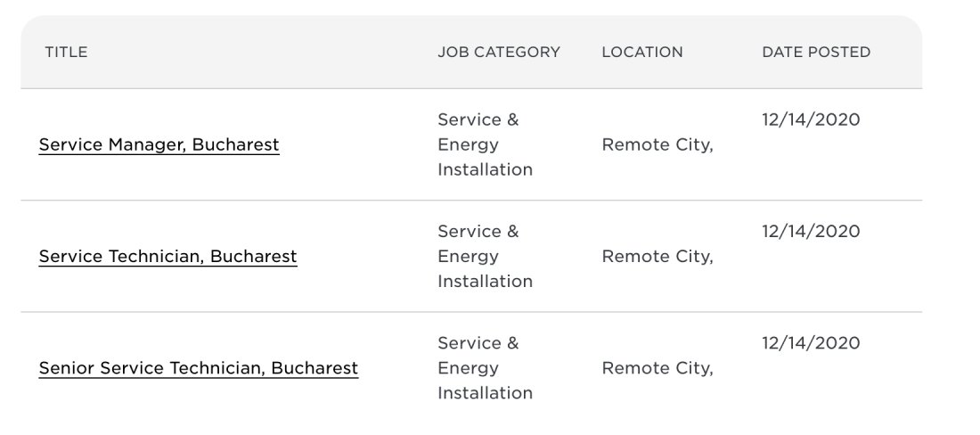Viewport: 980px width, 435px height.
Task: Open the Service Technician, Bucharest job link
Action: click(x=167, y=257)
